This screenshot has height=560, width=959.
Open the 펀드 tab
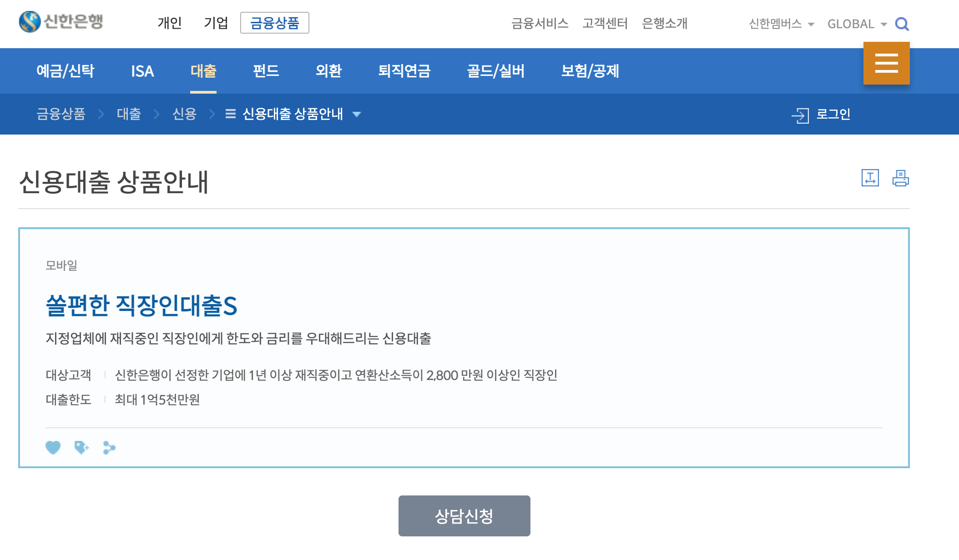click(x=266, y=71)
